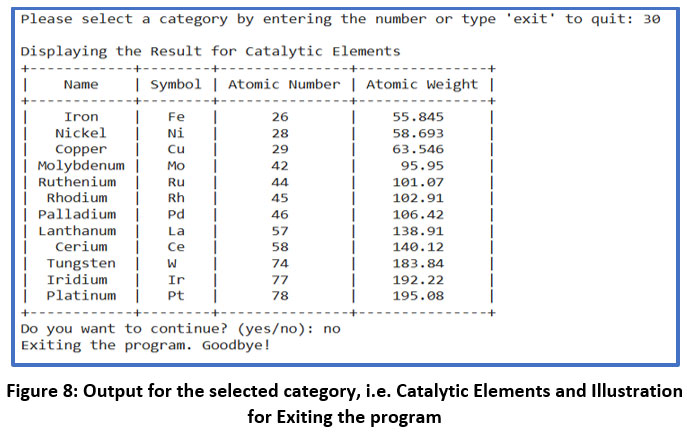
Task: Select the Iron name cell
Action: point(80,117)
